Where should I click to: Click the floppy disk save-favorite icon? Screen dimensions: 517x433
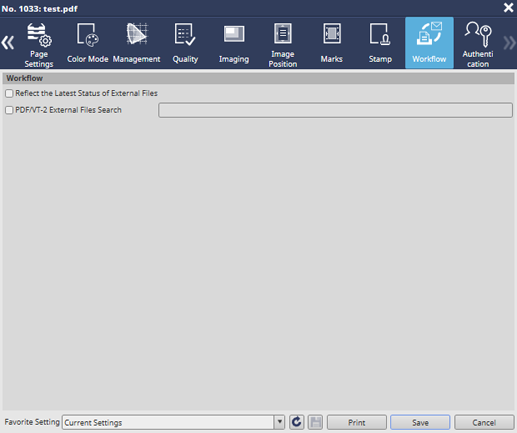pyautogui.click(x=315, y=422)
